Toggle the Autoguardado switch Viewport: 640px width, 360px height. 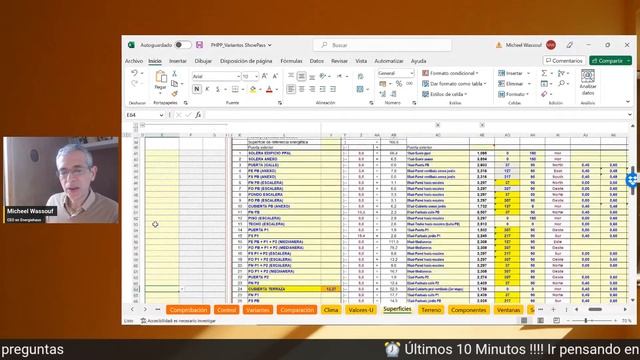coord(183,45)
